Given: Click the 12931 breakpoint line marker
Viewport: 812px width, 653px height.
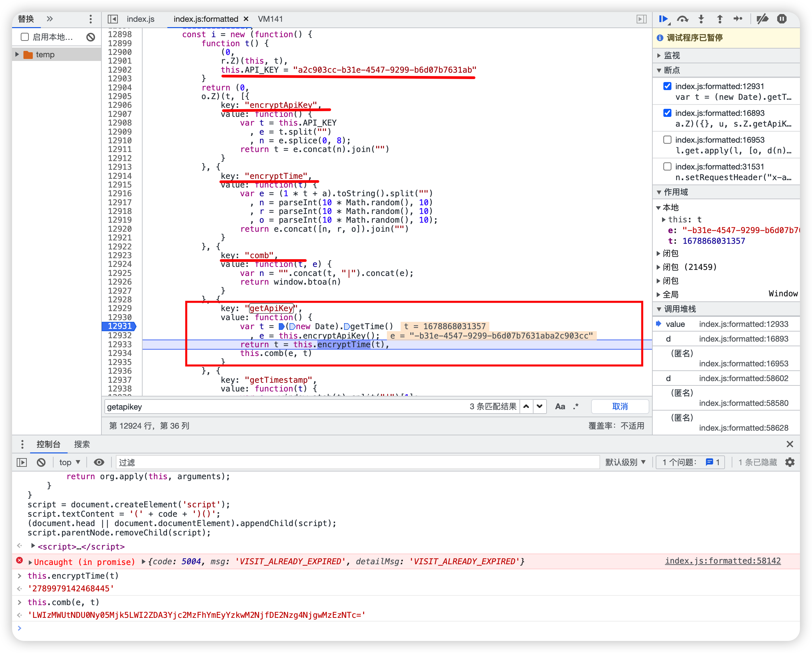Looking at the screenshot, I should coord(119,326).
